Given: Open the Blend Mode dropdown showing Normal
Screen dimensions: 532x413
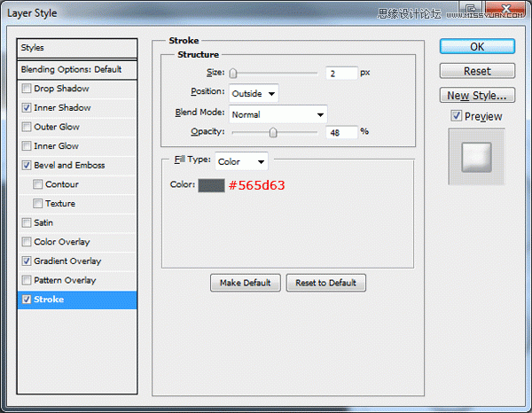Looking at the screenshot, I should tap(278, 114).
